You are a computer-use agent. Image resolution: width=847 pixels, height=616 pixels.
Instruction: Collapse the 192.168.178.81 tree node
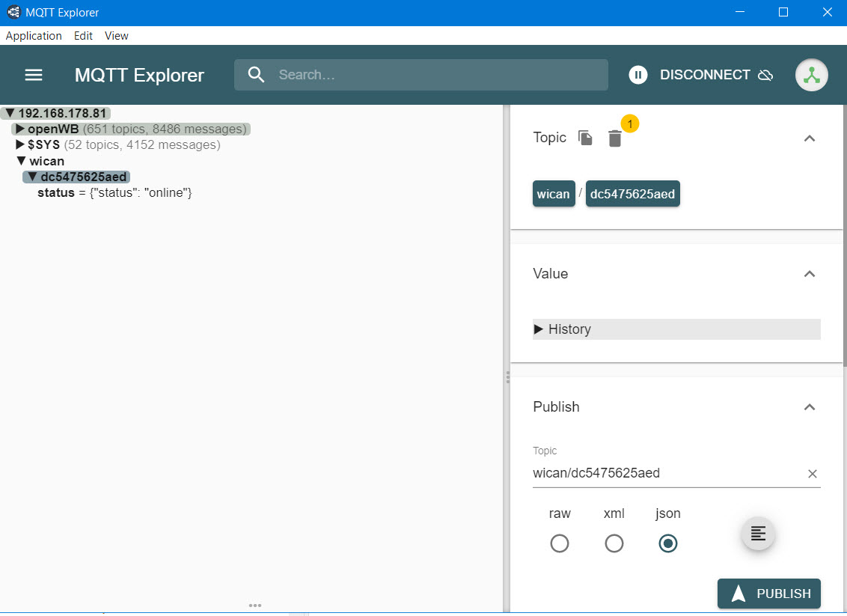(10, 113)
